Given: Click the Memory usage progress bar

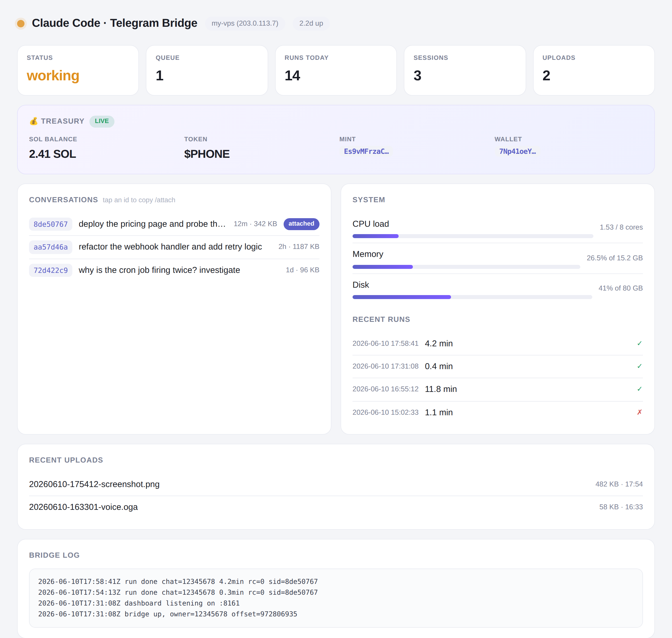Looking at the screenshot, I should point(466,267).
